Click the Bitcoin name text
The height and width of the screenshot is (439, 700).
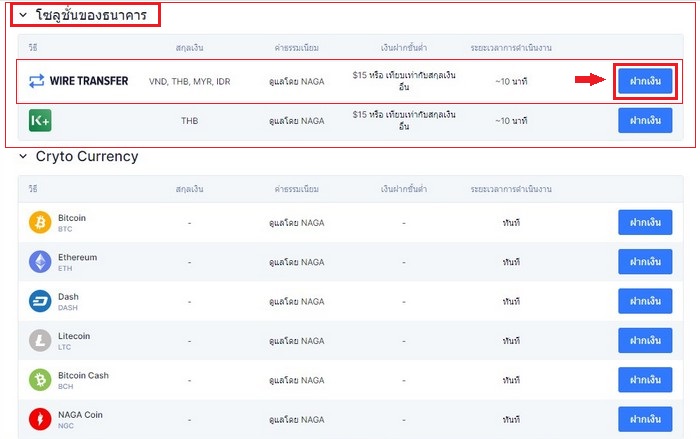[x=72, y=218]
